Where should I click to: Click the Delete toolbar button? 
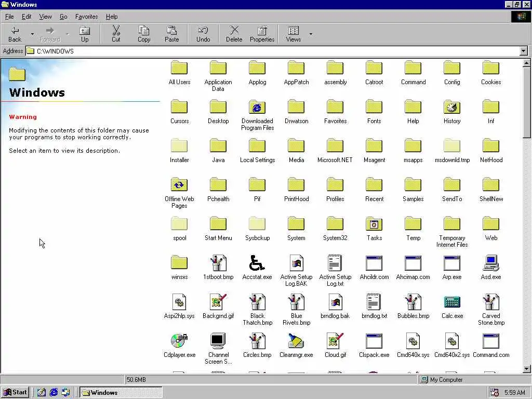tap(234, 34)
